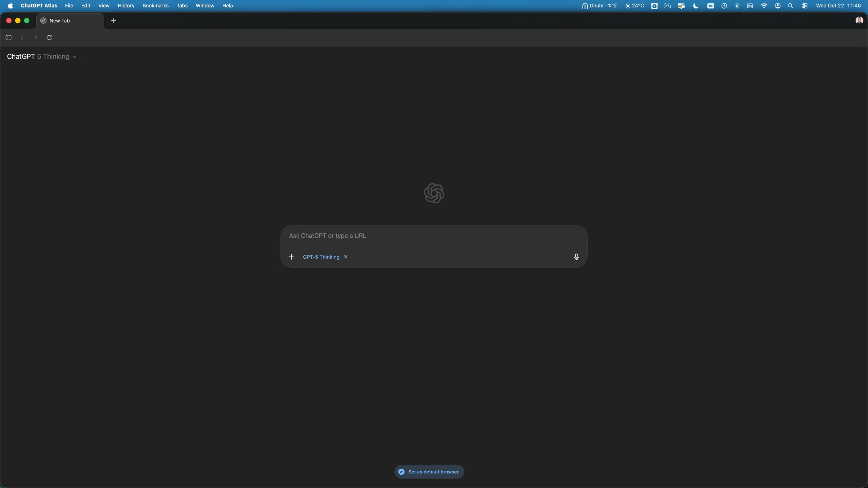Open the Wi-Fi status menu
This screenshot has width=868, height=488.
[764, 6]
